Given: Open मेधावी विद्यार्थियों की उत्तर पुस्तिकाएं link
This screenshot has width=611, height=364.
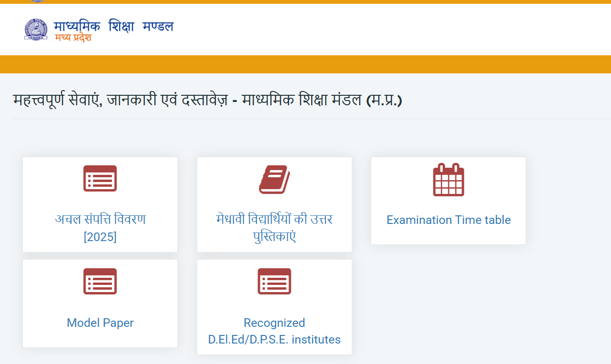Looking at the screenshot, I should [x=275, y=220].
